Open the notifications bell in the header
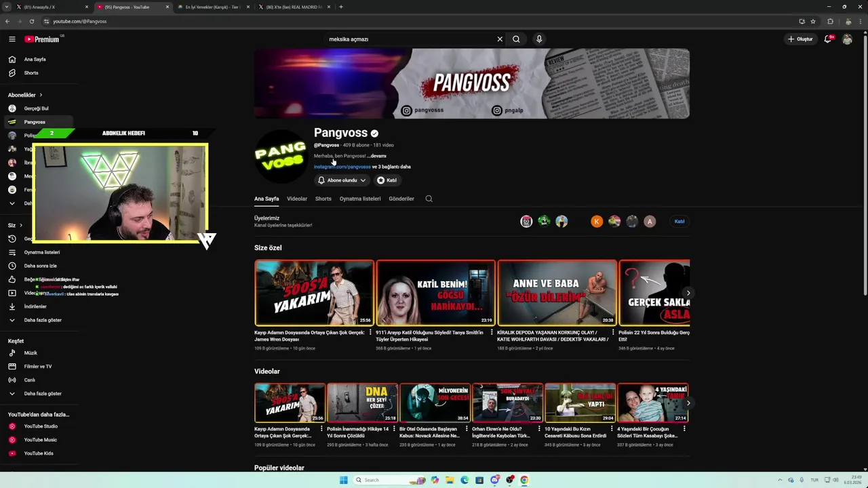The width and height of the screenshot is (868, 488). click(x=827, y=39)
